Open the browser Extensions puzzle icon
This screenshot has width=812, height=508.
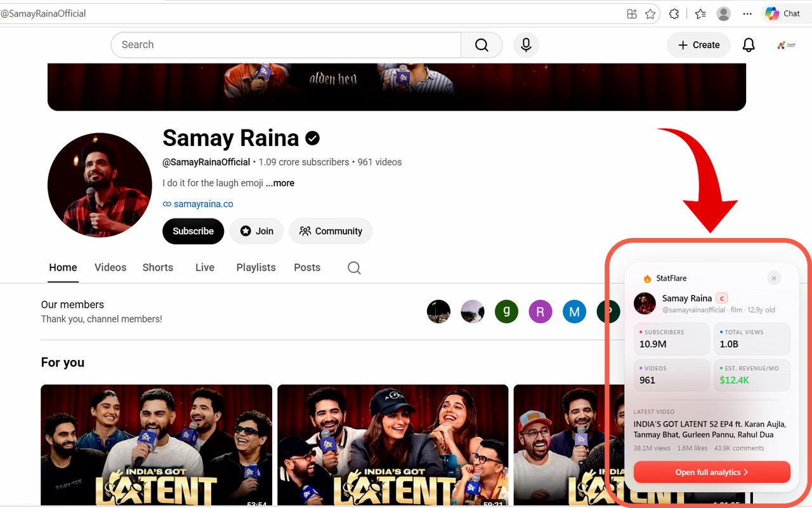coord(674,13)
